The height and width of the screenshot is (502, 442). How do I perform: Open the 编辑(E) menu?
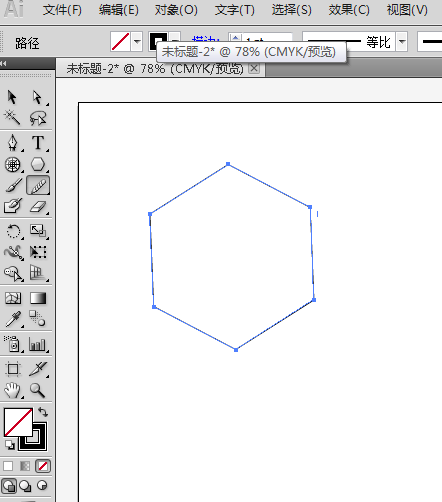119,10
